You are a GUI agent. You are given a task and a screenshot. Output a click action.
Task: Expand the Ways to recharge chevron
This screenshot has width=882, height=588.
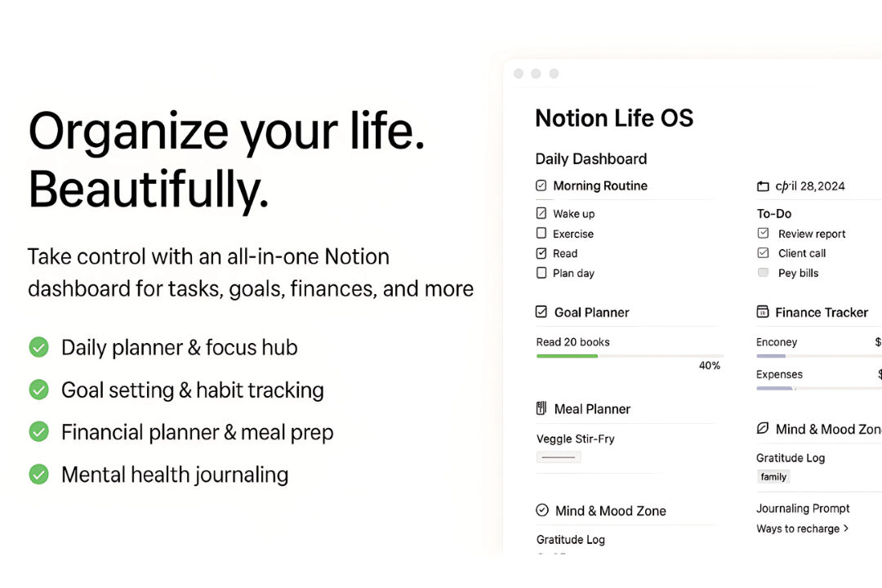click(846, 528)
